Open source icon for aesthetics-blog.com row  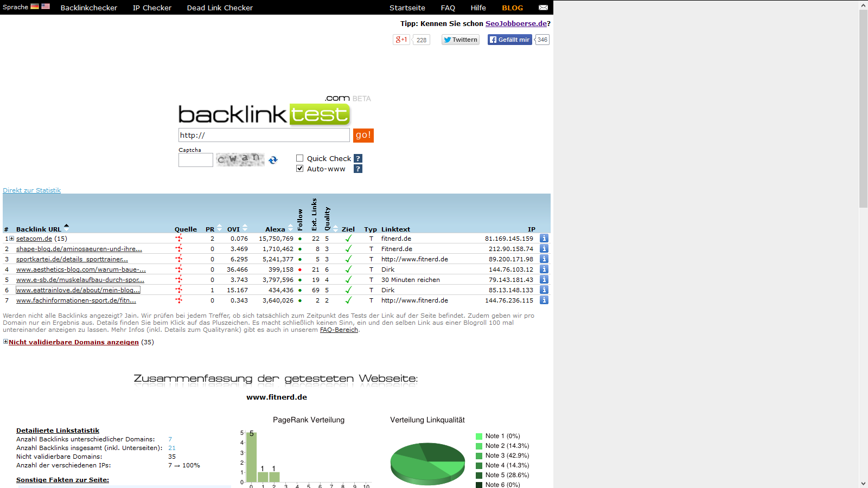coord(178,269)
